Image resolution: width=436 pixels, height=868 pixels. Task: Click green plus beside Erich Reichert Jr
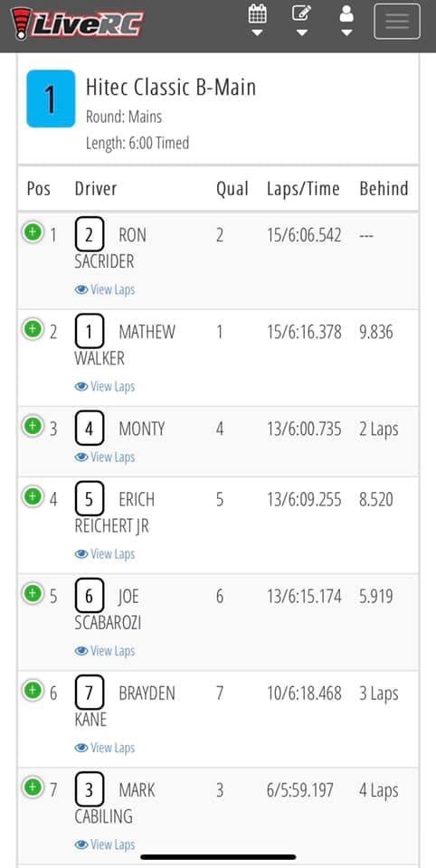click(x=33, y=496)
